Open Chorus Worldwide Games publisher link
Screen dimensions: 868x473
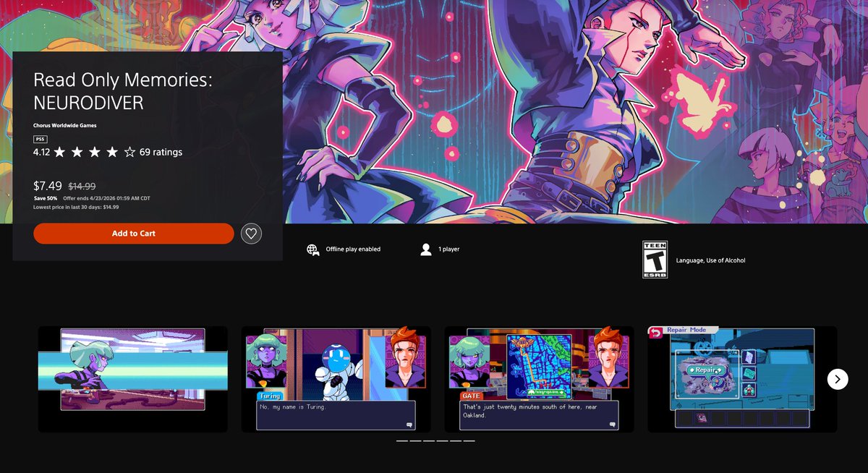(x=64, y=125)
